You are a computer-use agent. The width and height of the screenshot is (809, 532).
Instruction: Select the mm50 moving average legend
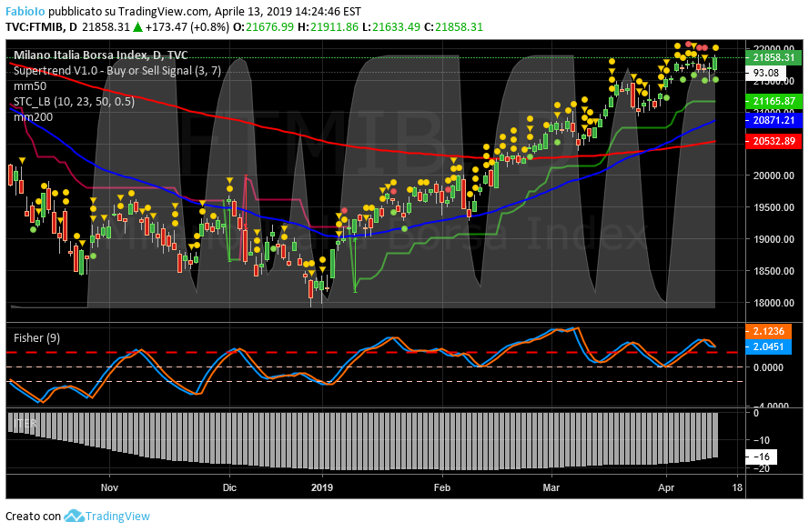(30, 86)
